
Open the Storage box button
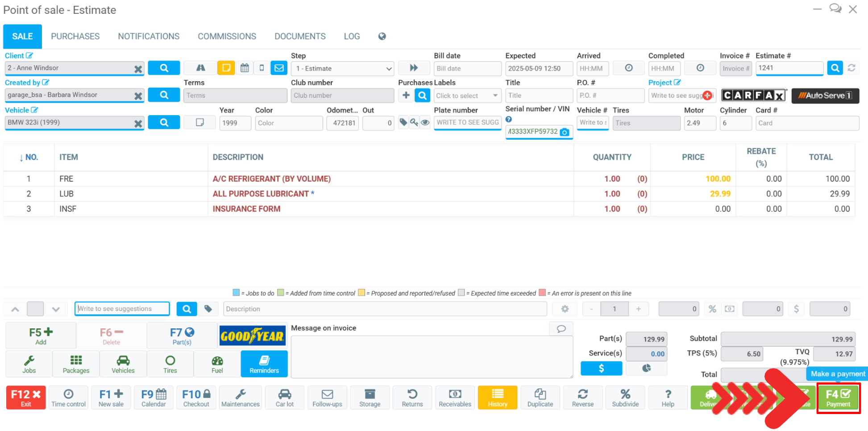point(370,398)
